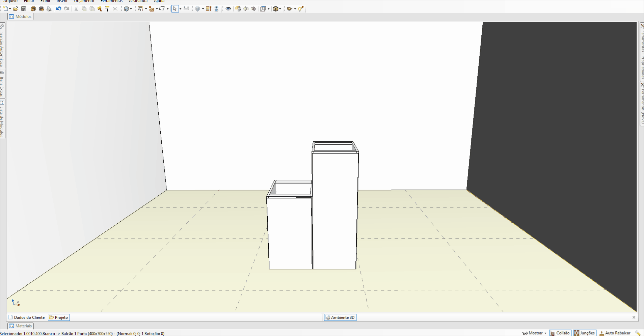The height and width of the screenshot is (336, 644).
Task: Toggle the Junções button
Action: coord(585,333)
